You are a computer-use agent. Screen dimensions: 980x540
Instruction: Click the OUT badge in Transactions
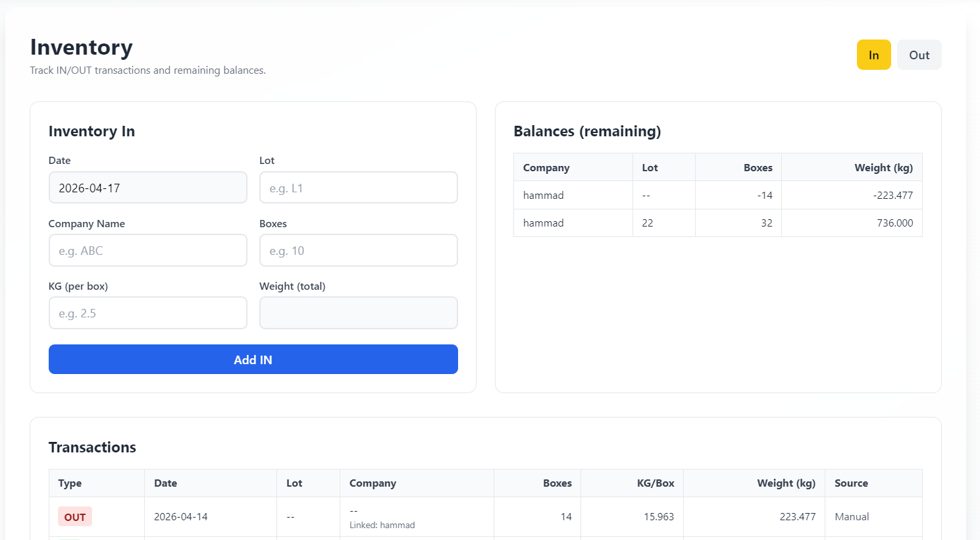pyautogui.click(x=75, y=517)
